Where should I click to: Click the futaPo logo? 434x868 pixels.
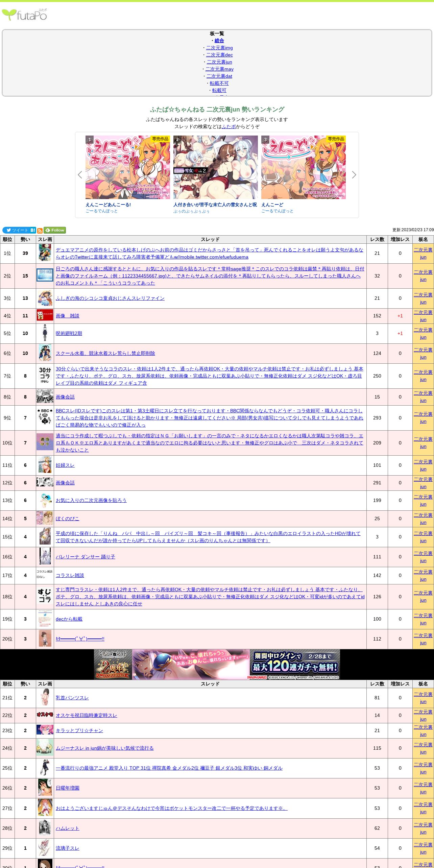24,15
